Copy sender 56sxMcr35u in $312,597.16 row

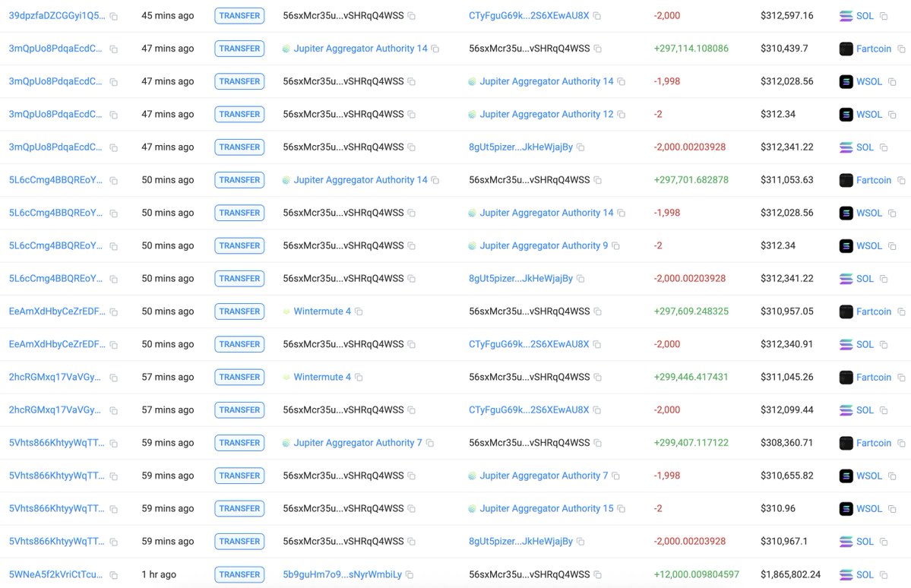(x=412, y=16)
